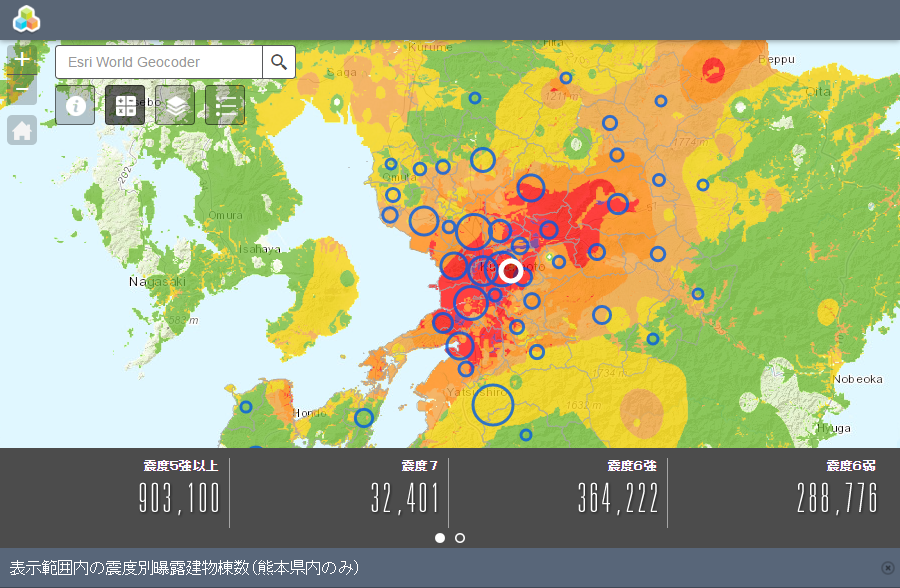Click the app logo in header

click(x=27, y=19)
